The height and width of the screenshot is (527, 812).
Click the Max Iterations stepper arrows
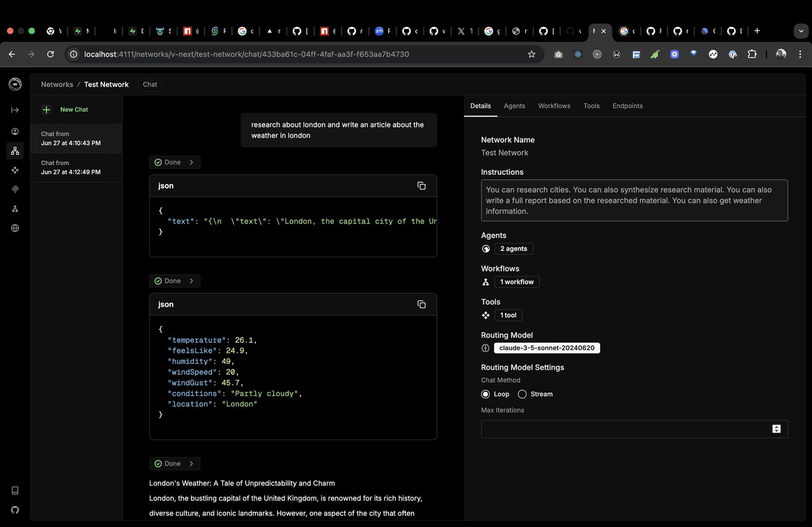776,429
